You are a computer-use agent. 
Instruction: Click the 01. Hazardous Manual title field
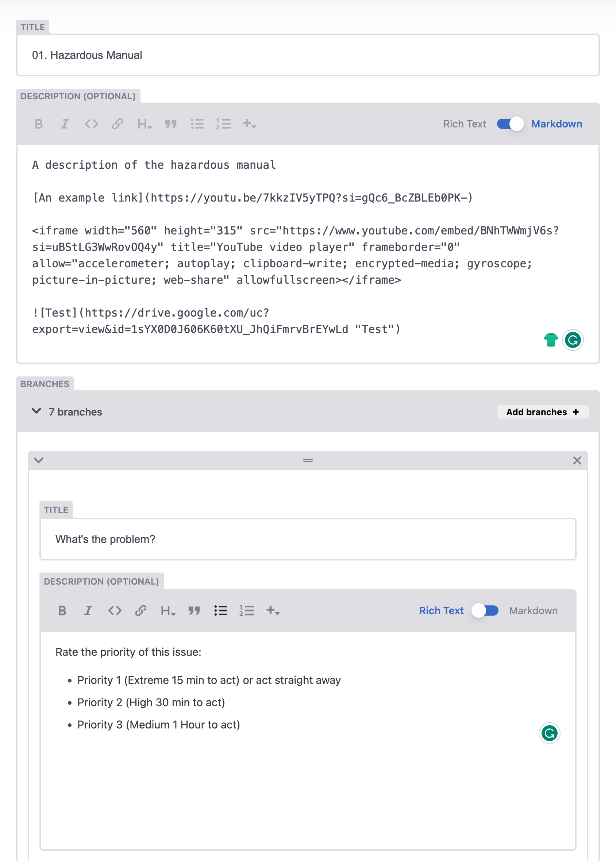tap(308, 55)
